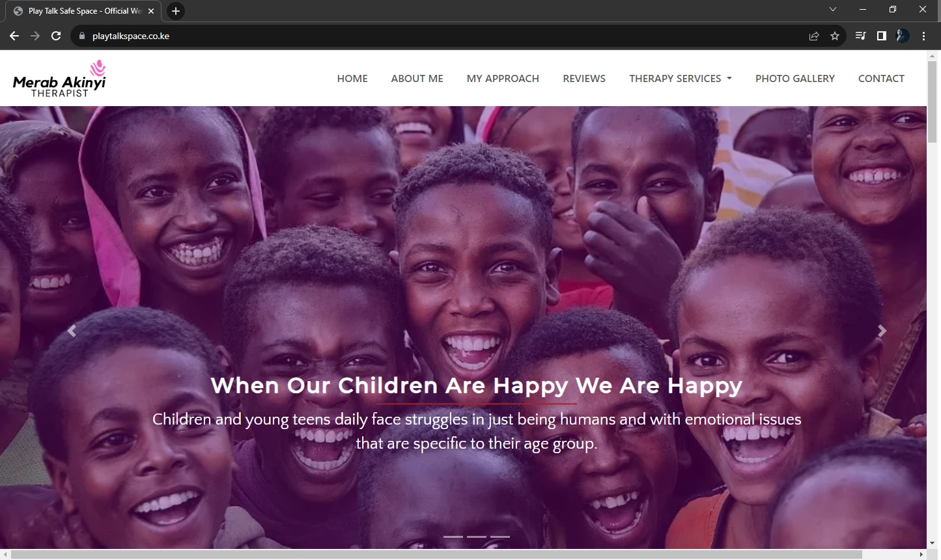Open a new tab with the plus icon
Viewport: 941px width, 560px height.
tap(176, 11)
